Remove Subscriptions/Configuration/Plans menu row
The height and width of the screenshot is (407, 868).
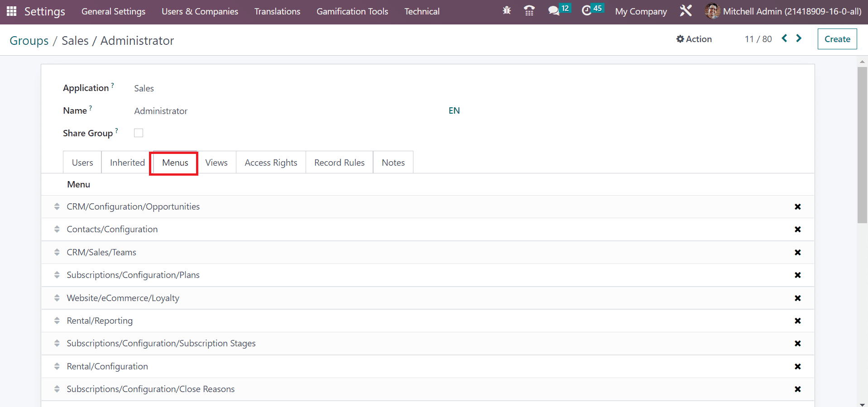(798, 275)
